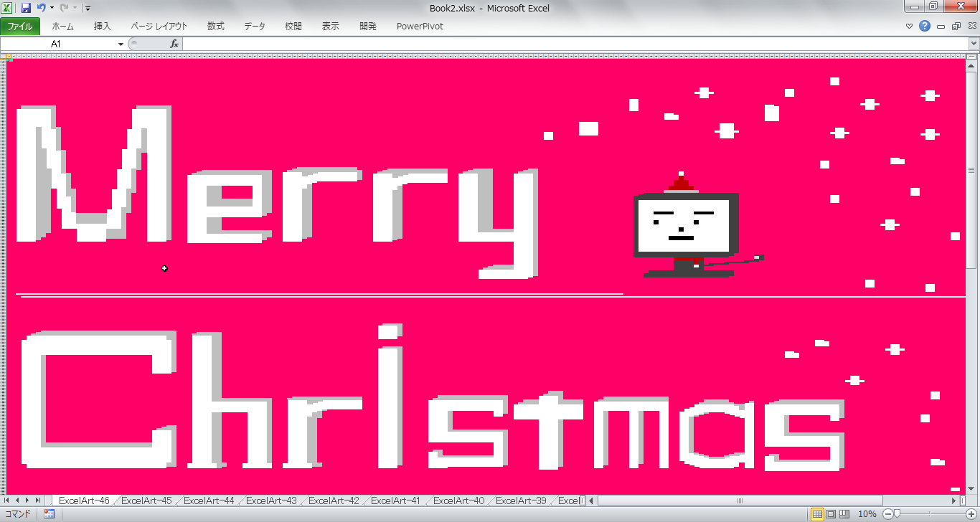This screenshot has width=980, height=522.
Task: Open the 表示 ribbon tab
Action: click(x=331, y=27)
